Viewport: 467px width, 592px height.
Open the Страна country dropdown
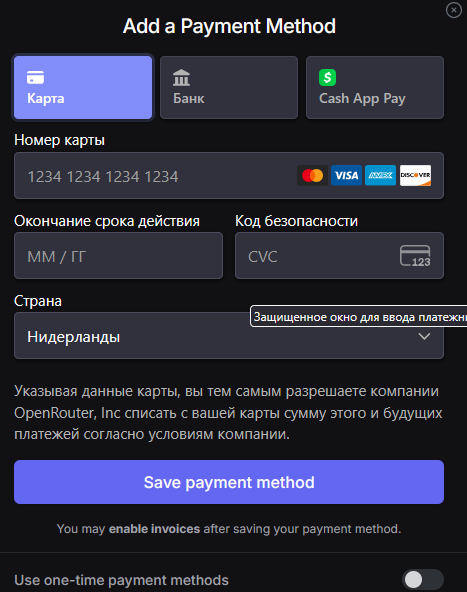(229, 336)
